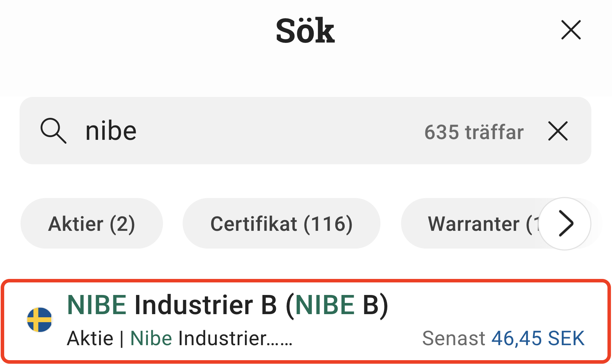This screenshot has height=364, width=612.
Task: Click the magnifying glass search icon
Action: pos(53,131)
